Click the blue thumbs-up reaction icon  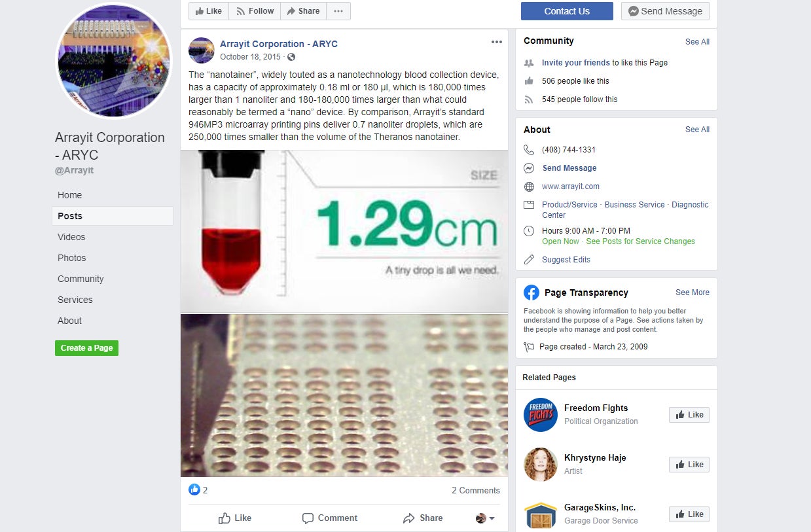point(194,489)
